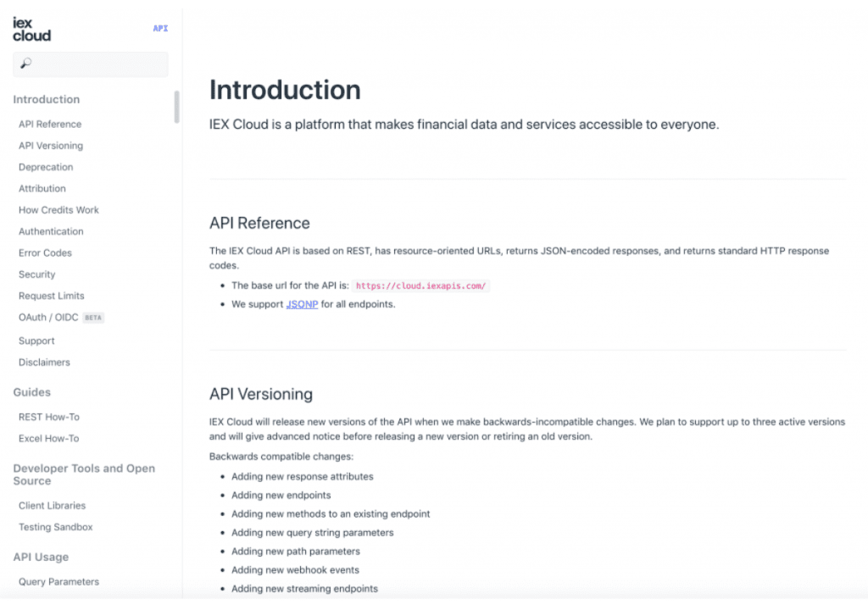The width and height of the screenshot is (868, 610).
Task: Select API Versioning in sidebar
Action: click(x=51, y=146)
